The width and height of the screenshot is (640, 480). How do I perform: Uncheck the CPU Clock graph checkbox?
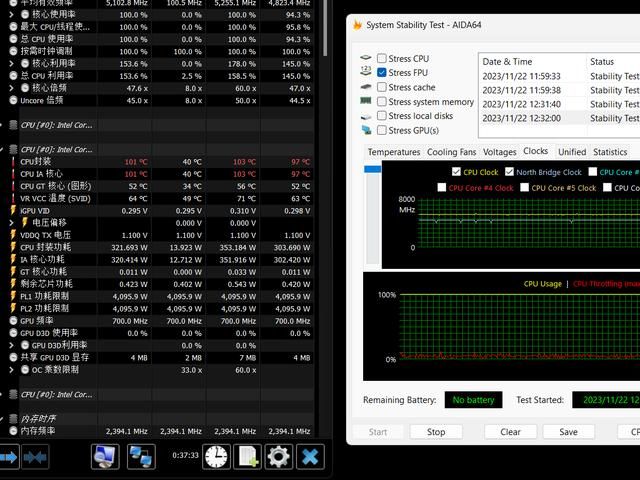point(456,172)
